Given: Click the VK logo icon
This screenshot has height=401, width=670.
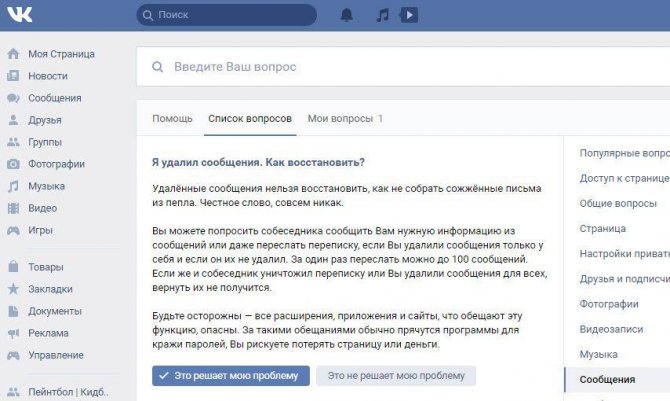Looking at the screenshot, I should [20, 15].
